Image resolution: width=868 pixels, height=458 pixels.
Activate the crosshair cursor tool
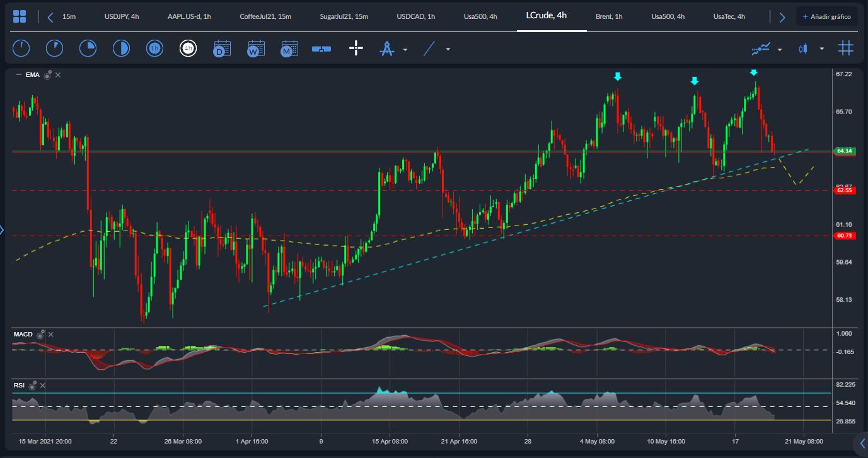coord(356,49)
